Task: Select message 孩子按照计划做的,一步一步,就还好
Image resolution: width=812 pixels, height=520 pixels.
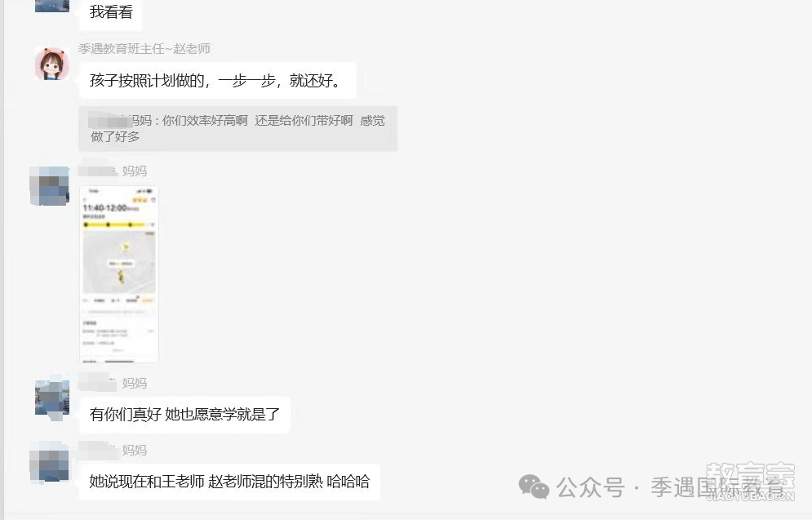Action: click(218, 80)
